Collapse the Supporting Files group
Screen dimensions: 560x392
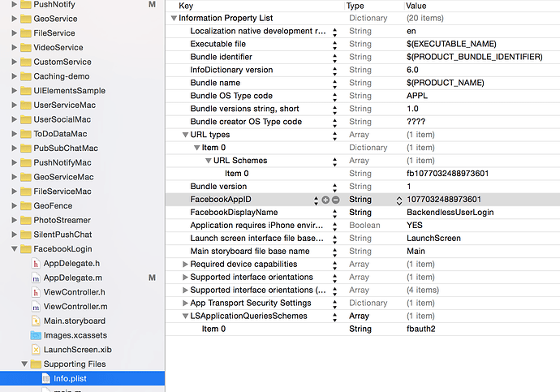24,364
